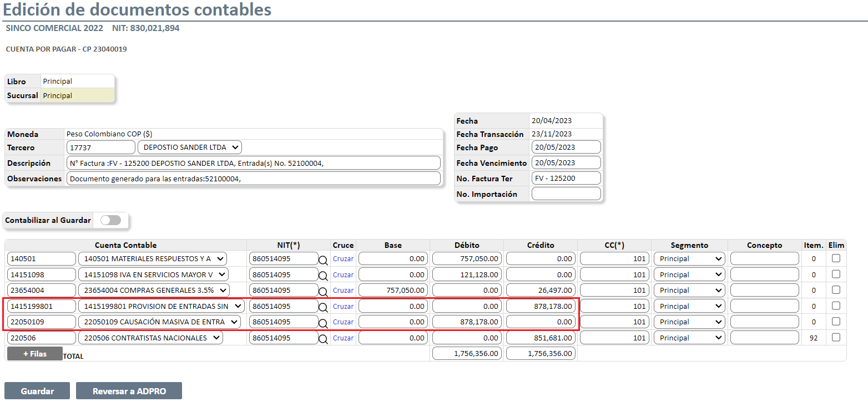Click the Cuenta Contable column header

tap(126, 245)
